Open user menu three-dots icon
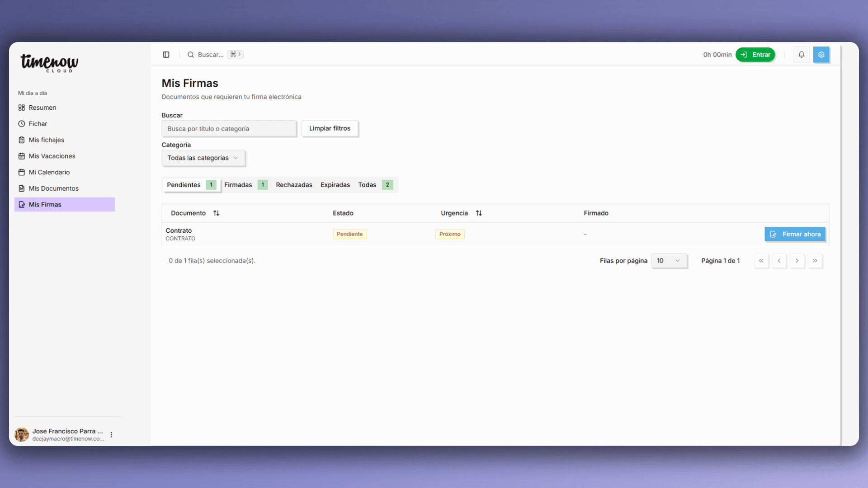Screen dimensions: 868x488 [x=111, y=435]
